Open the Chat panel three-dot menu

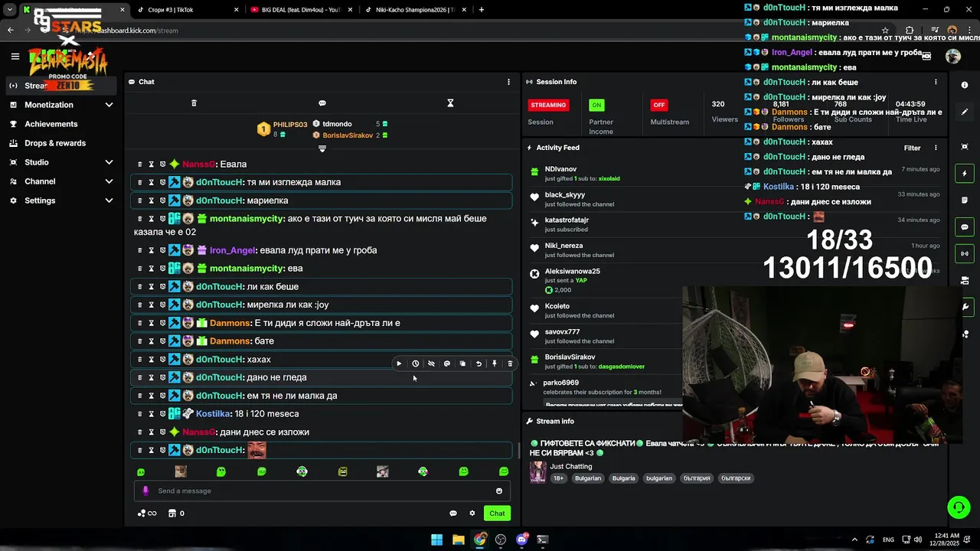pos(508,82)
